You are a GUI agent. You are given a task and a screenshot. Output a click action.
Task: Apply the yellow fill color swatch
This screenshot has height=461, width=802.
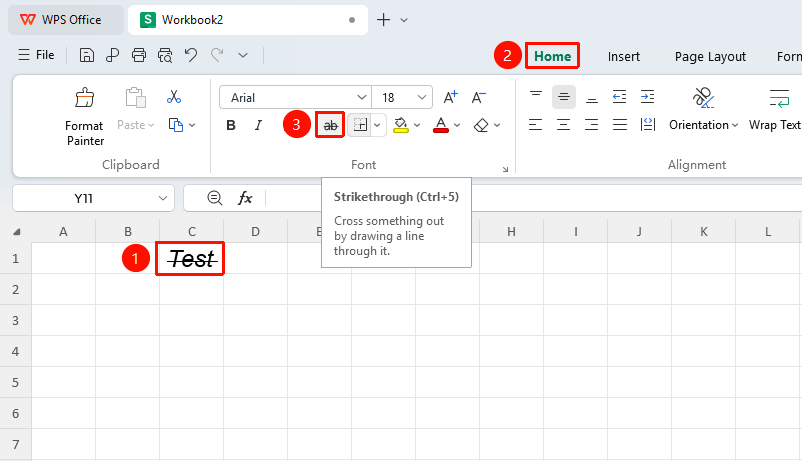[401, 125]
